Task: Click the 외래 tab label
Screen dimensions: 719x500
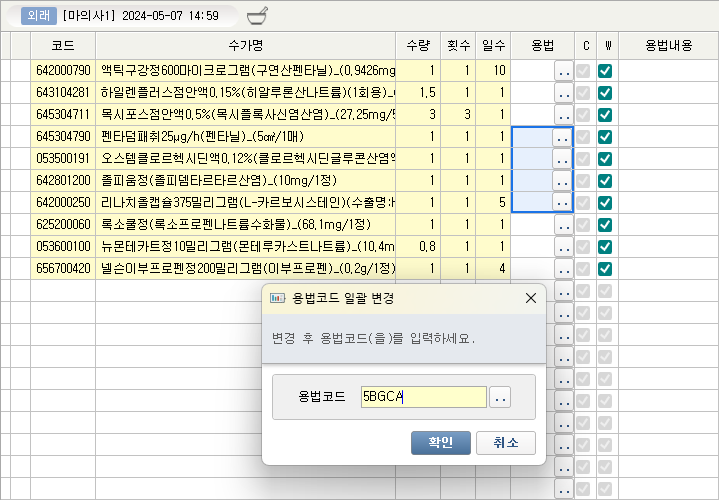Action: [x=38, y=16]
